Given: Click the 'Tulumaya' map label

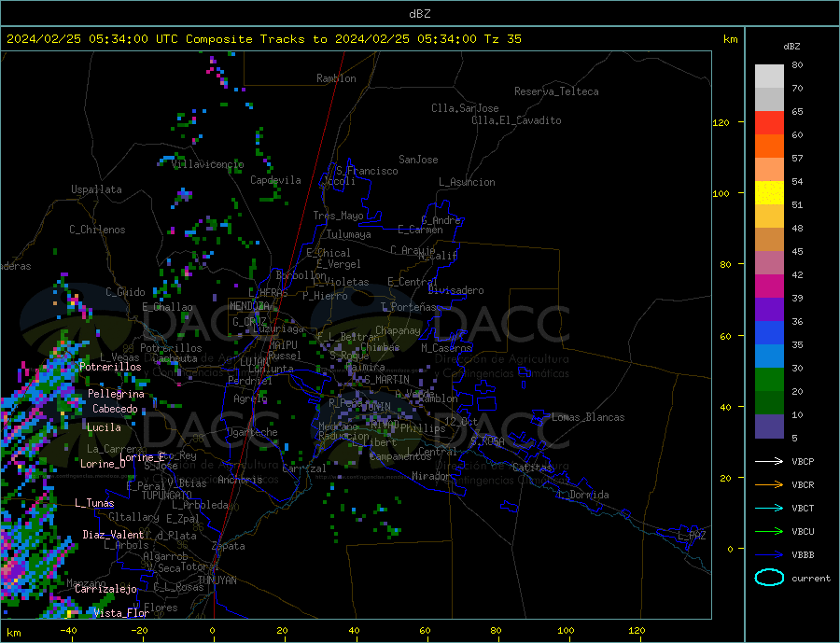Looking at the screenshot, I should pos(348,234).
